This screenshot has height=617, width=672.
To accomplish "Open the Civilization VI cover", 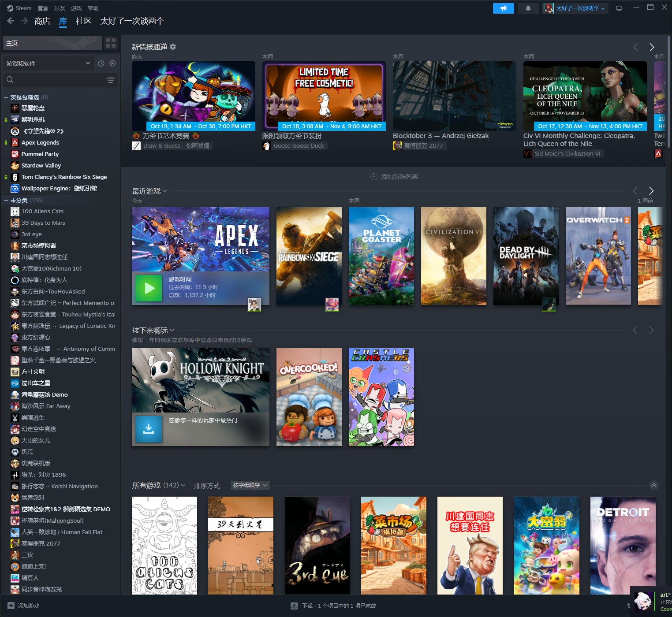I will pos(454,256).
